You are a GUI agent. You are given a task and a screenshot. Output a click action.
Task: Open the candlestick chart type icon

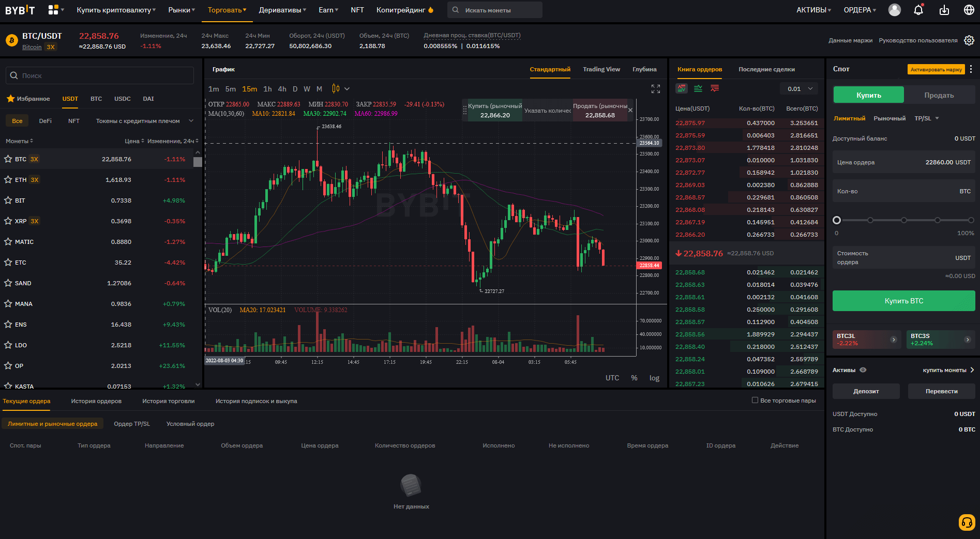point(336,89)
